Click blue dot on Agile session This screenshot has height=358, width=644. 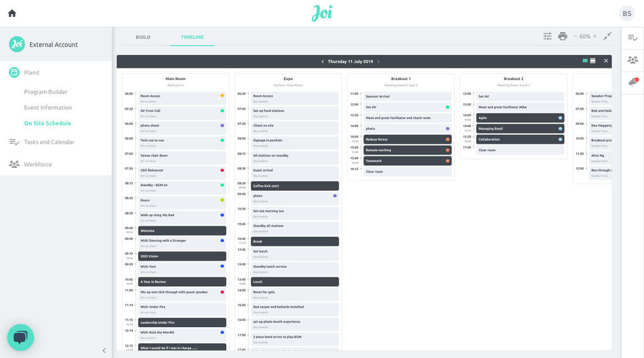click(x=560, y=118)
